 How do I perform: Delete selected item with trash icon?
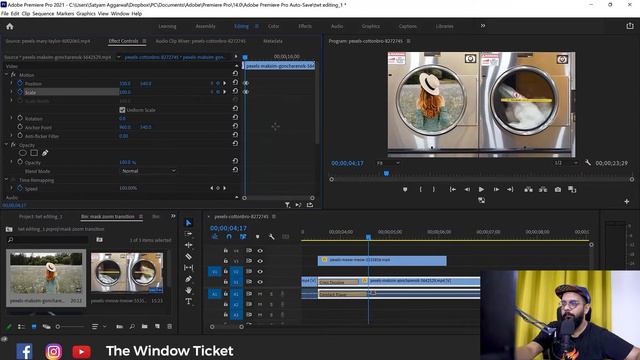[x=169, y=327]
